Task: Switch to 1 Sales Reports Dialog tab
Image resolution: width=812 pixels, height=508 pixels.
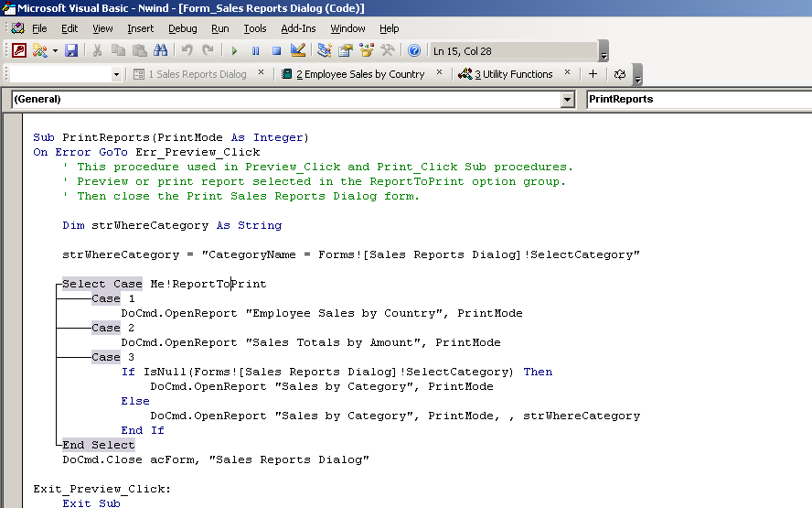Action: [x=190, y=74]
